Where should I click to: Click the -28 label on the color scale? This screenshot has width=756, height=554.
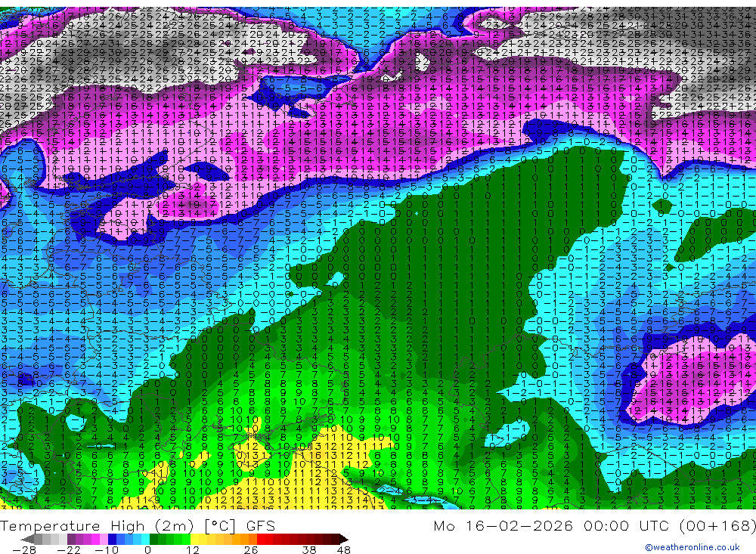coord(24,549)
